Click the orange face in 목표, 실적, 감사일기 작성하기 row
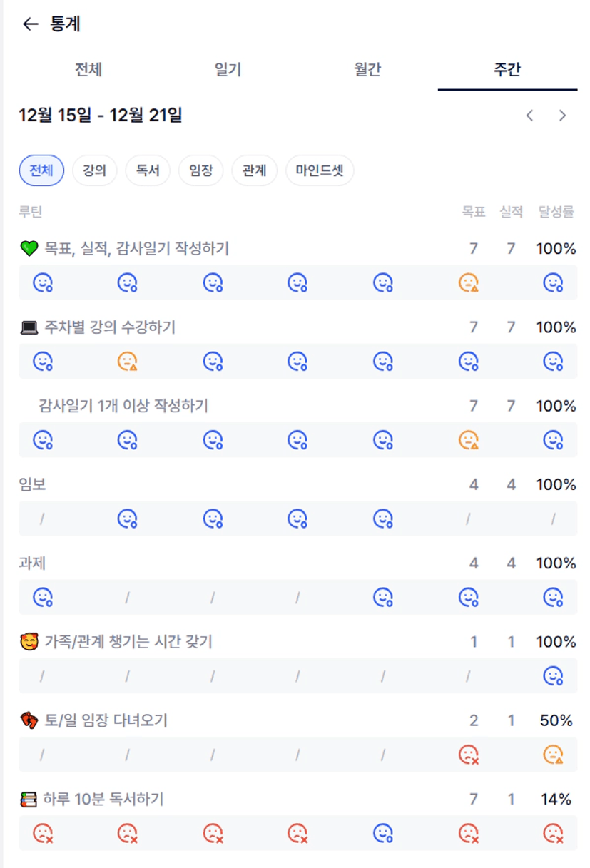This screenshot has height=868, width=590. coord(469,283)
